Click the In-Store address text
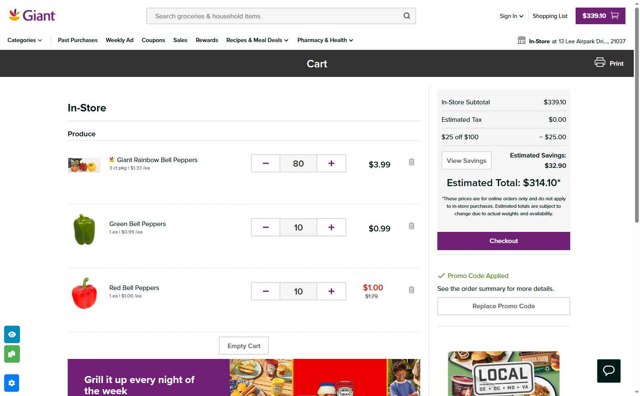The height and width of the screenshot is (396, 640). (577, 41)
